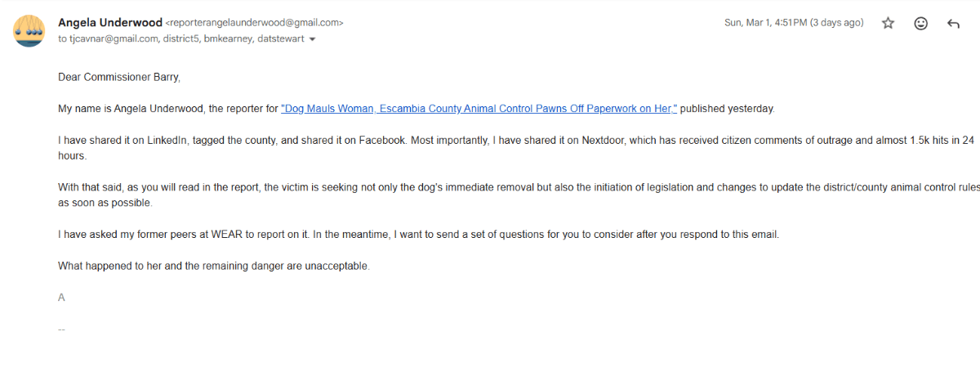The height and width of the screenshot is (390, 980).
Task: Open the "Dog Mauls Woman" article link
Action: point(479,108)
